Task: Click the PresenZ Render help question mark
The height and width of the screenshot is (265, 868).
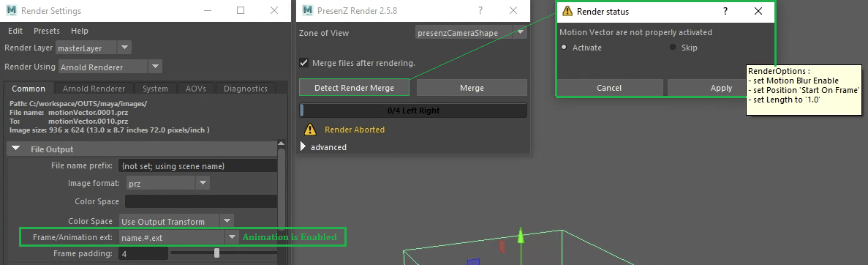Action: pyautogui.click(x=480, y=10)
